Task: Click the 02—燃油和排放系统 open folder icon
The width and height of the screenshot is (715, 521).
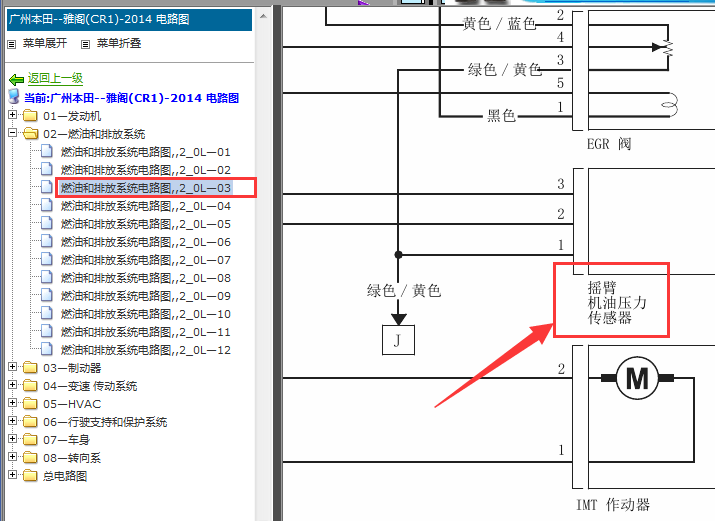Action: [x=31, y=133]
